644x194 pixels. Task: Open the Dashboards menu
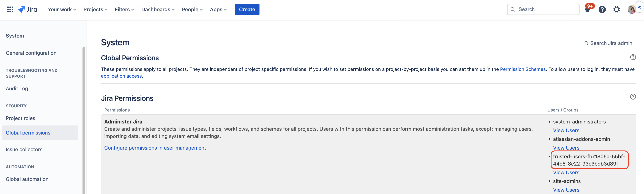(158, 9)
